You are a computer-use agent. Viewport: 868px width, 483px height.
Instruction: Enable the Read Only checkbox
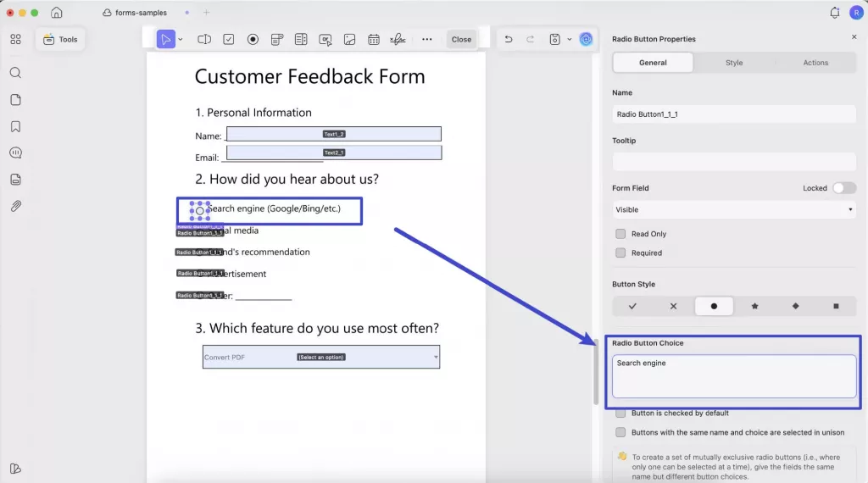point(620,234)
